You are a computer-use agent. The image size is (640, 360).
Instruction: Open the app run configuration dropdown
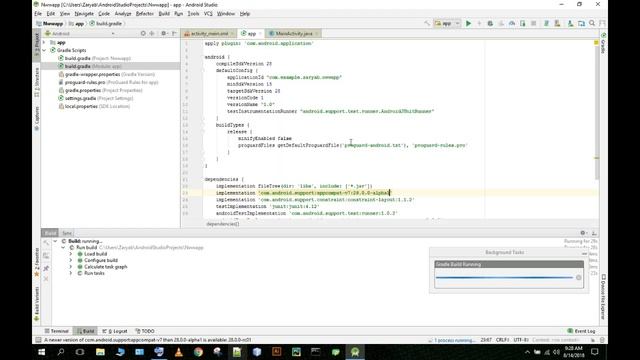[447, 24]
